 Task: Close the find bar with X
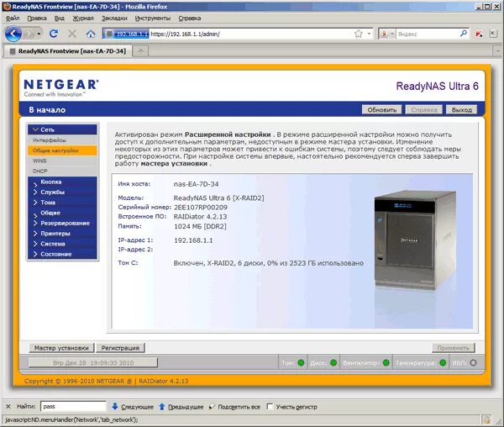point(8,407)
